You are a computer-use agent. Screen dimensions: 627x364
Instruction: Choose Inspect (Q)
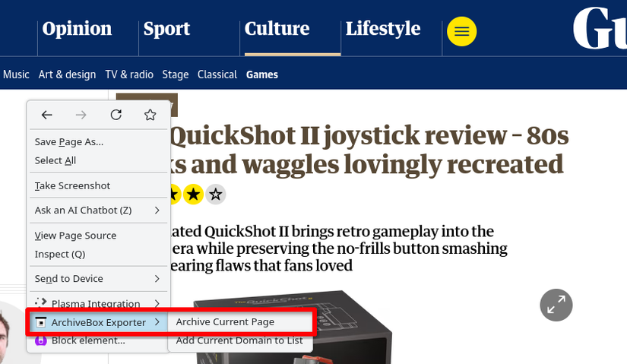coord(98,254)
